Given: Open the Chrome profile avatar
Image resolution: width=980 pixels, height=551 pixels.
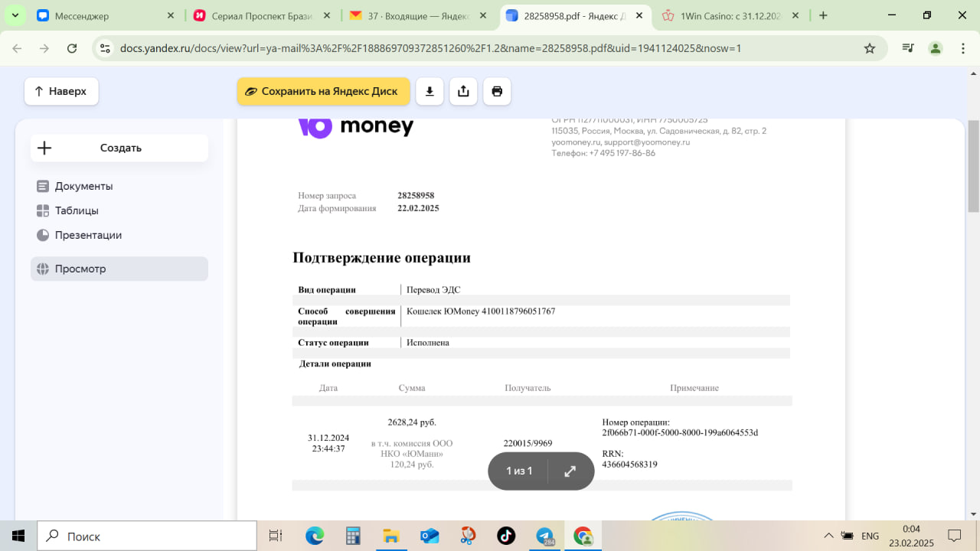Looking at the screenshot, I should (936, 48).
